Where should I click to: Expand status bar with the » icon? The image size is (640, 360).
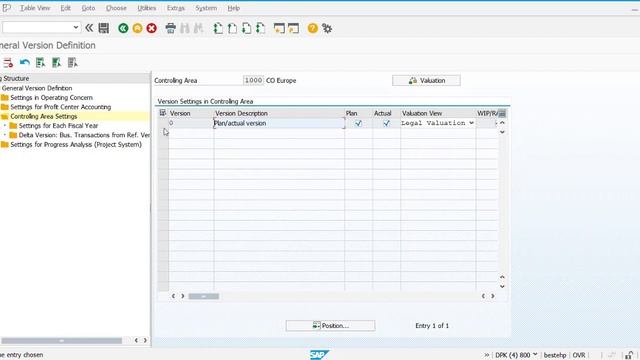[x=487, y=355]
